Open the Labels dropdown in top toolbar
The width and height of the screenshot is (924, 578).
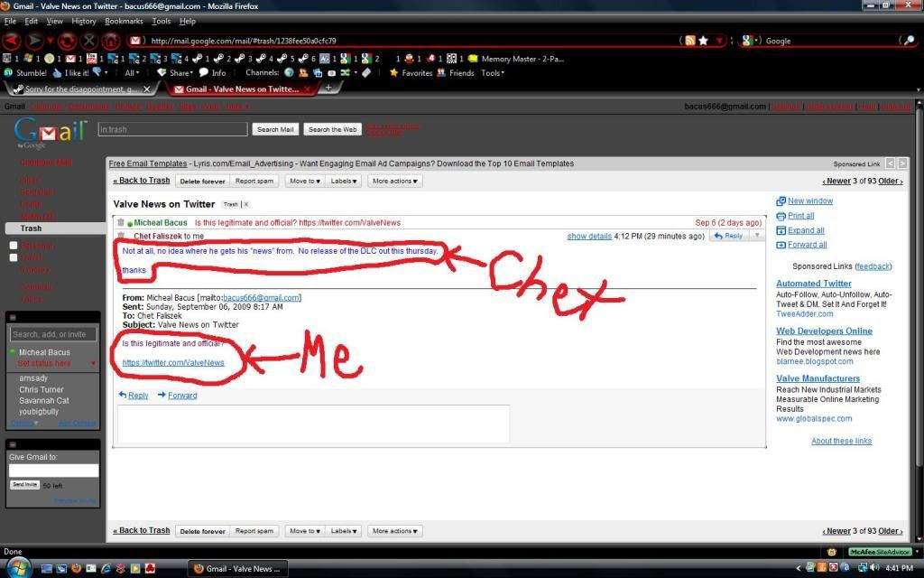(344, 181)
